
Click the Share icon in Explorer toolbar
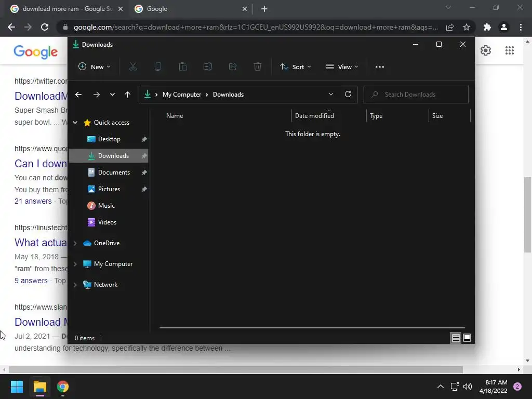click(x=233, y=67)
